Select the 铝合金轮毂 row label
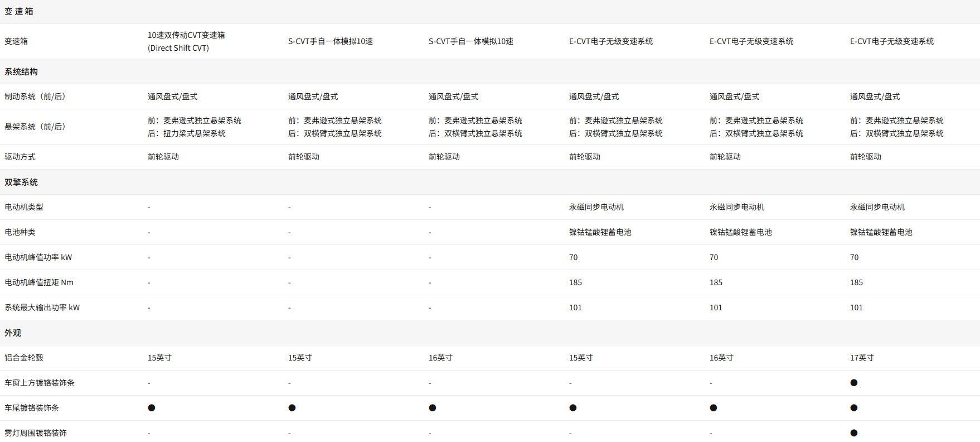The width and height of the screenshot is (980, 442). pyautogui.click(x=24, y=358)
